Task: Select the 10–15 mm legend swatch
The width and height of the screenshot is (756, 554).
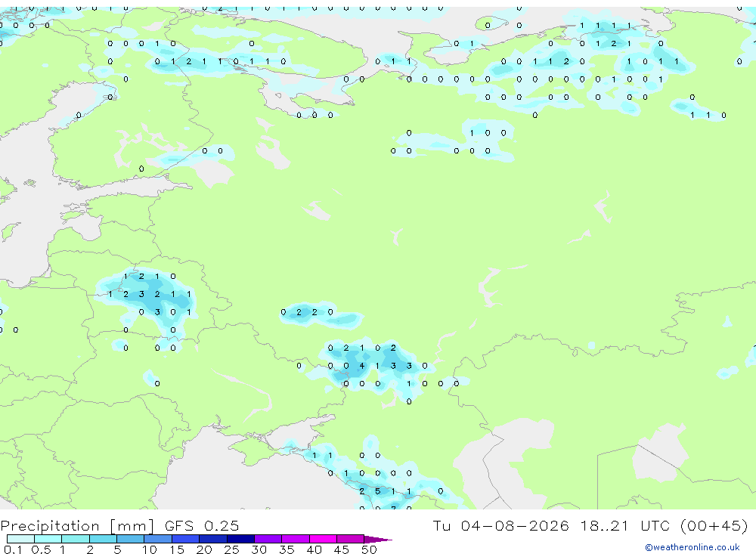Action: coord(158,539)
